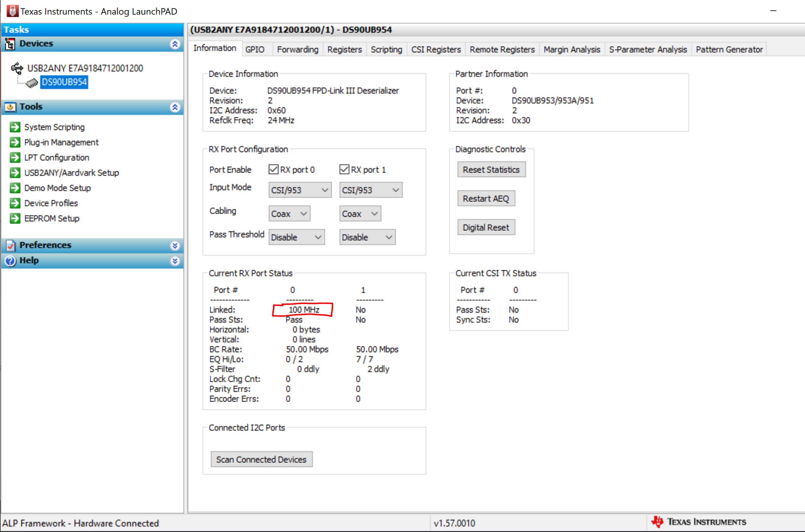Screen dimensions: 805x532
Task: Click the version v1.57.0010 status text
Action: coord(454,523)
